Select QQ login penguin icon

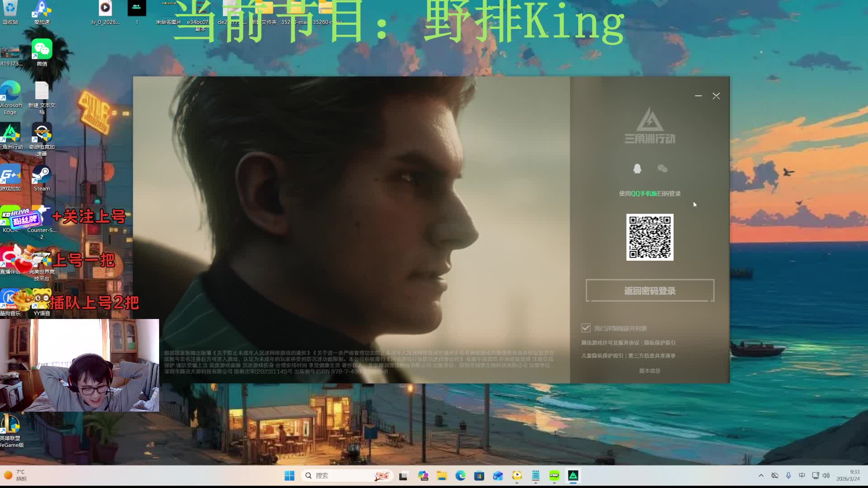point(637,169)
